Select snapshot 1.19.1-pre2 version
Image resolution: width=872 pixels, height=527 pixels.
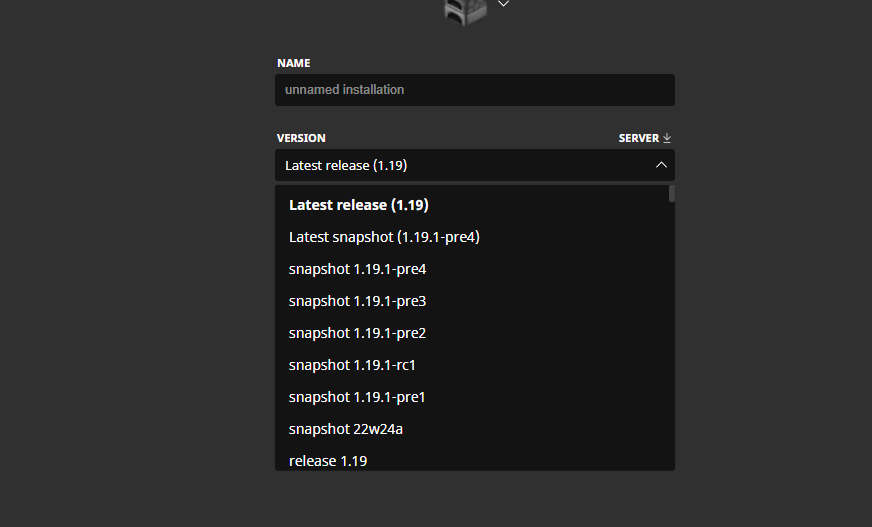point(357,333)
